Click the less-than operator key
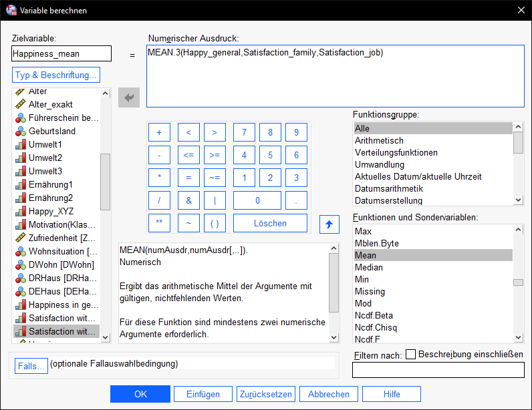 (x=188, y=132)
